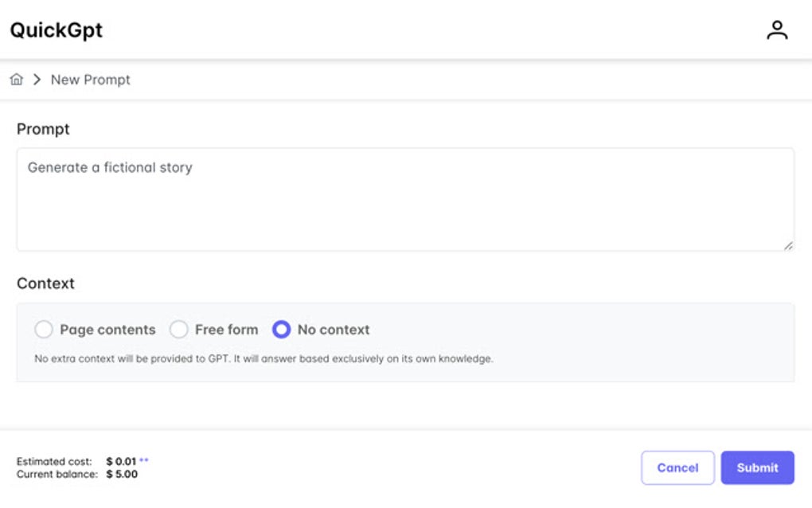Viewport: 812px width, 508px height.
Task: Select the New Prompt breadcrumb item
Action: [91, 80]
